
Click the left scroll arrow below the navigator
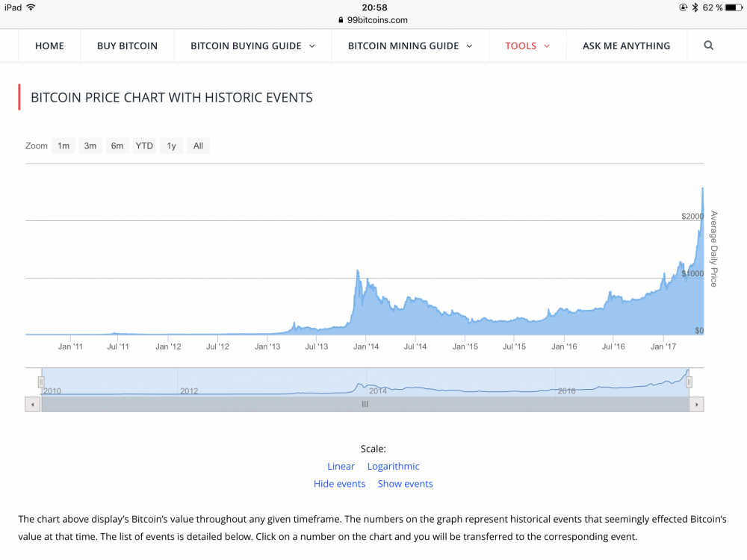click(x=33, y=404)
